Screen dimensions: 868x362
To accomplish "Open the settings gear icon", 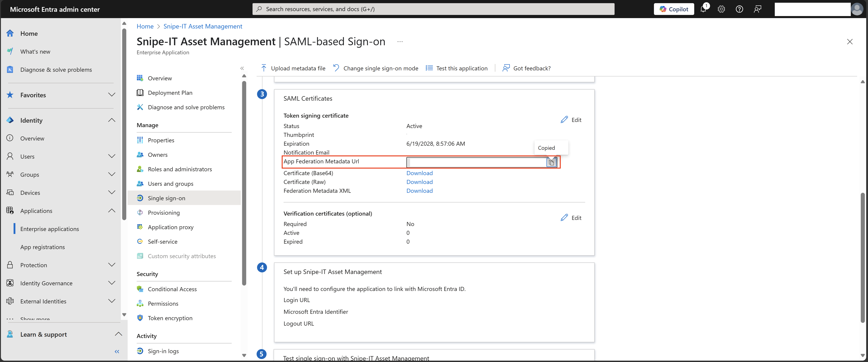I will pyautogui.click(x=721, y=9).
